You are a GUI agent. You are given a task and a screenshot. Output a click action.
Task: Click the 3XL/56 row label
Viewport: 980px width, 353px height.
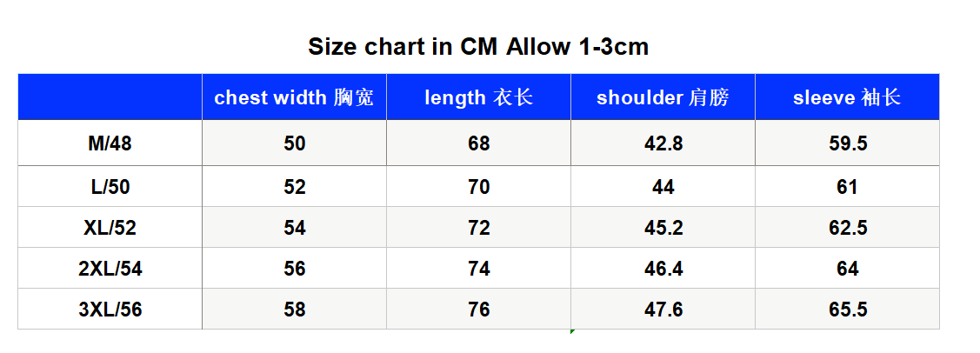110,310
